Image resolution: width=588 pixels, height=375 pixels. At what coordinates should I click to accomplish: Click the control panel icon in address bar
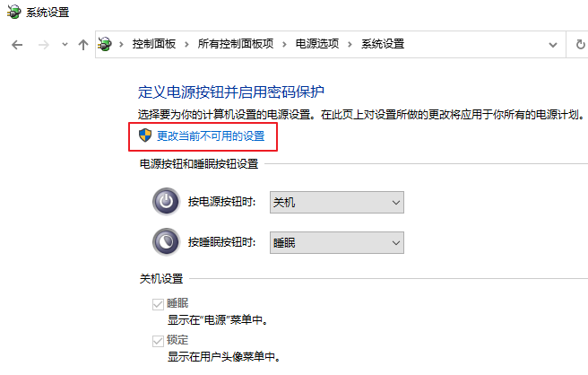[x=105, y=44]
